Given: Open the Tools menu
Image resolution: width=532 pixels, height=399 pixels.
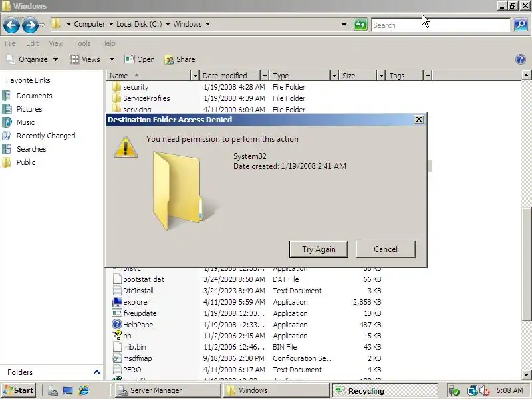Looking at the screenshot, I should pyautogui.click(x=82, y=43).
